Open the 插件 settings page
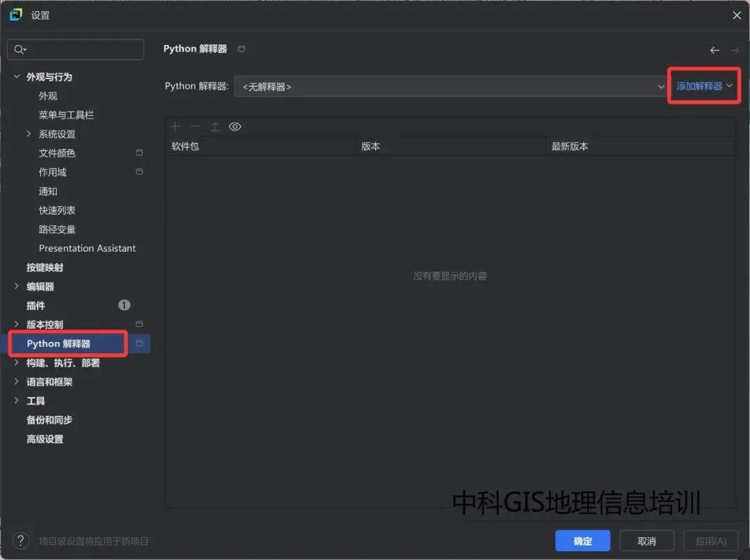The width and height of the screenshot is (750, 560). [35, 305]
